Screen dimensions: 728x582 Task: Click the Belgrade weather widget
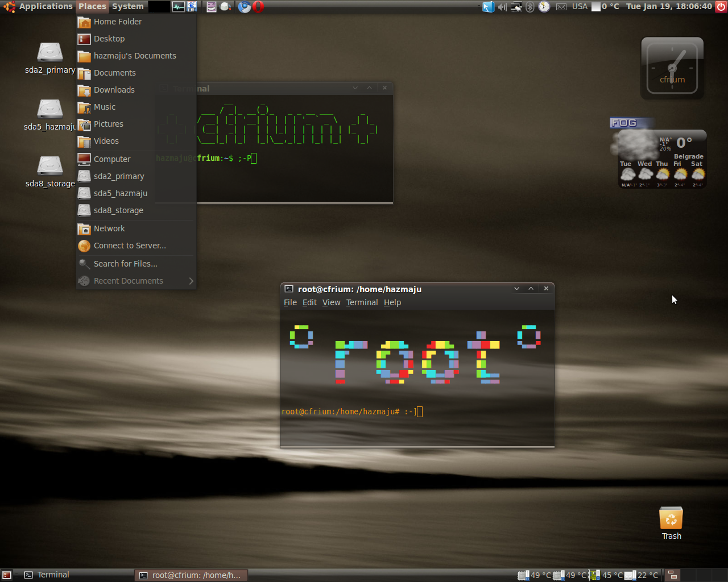click(x=659, y=153)
